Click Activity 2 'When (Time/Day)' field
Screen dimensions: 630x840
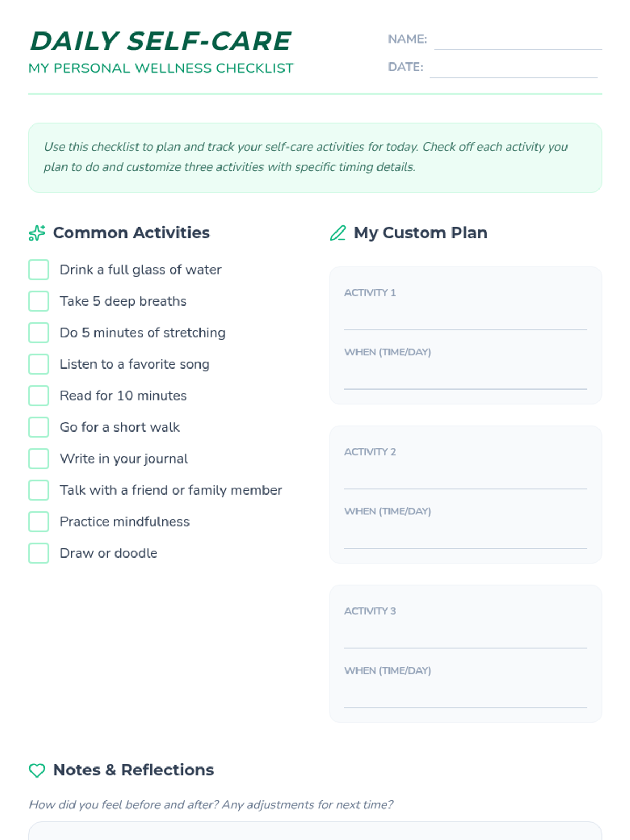click(466, 537)
